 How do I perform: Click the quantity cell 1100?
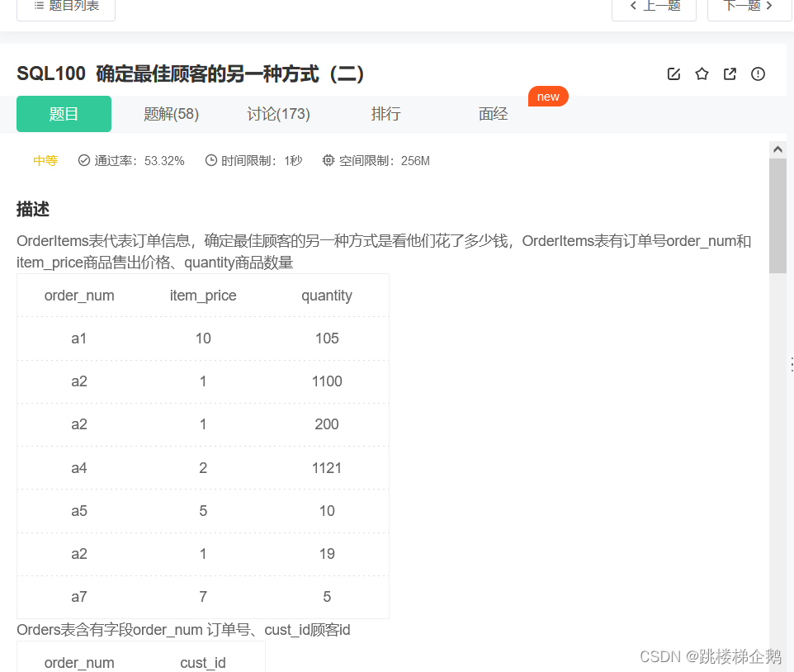pos(327,381)
